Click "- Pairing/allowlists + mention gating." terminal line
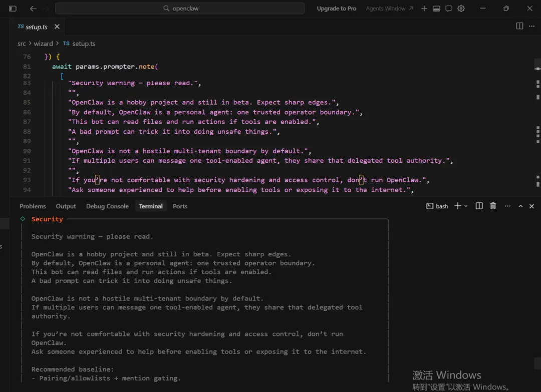The width and height of the screenshot is (541, 392). (x=106, y=378)
